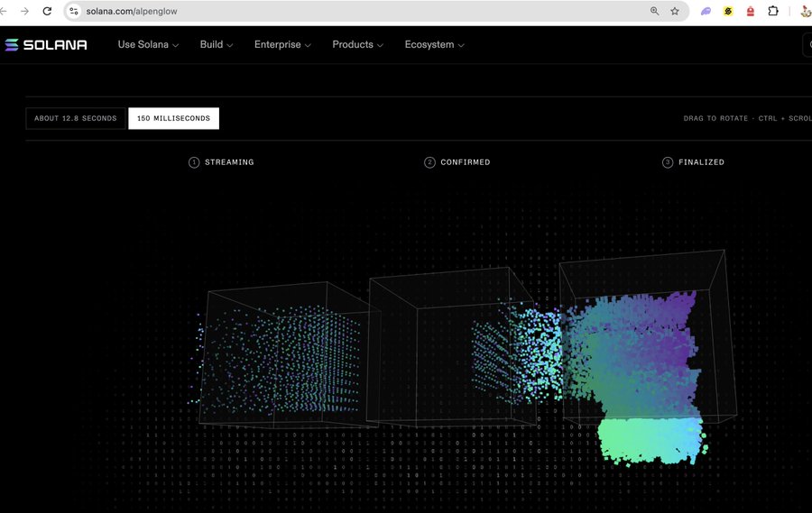Viewport: 812px width, 513px height.
Task: Click the FINALIZED stage label
Action: tap(701, 162)
